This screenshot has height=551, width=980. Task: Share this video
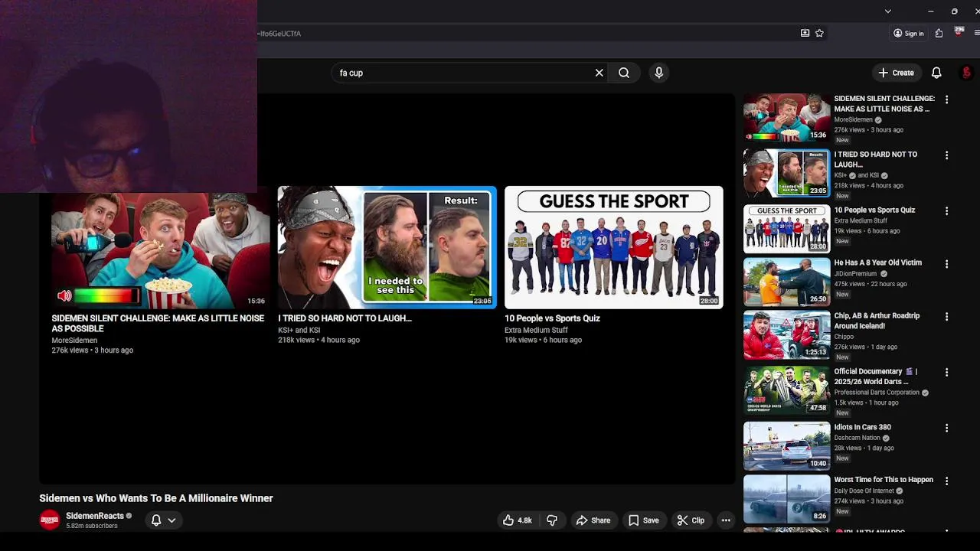click(593, 520)
